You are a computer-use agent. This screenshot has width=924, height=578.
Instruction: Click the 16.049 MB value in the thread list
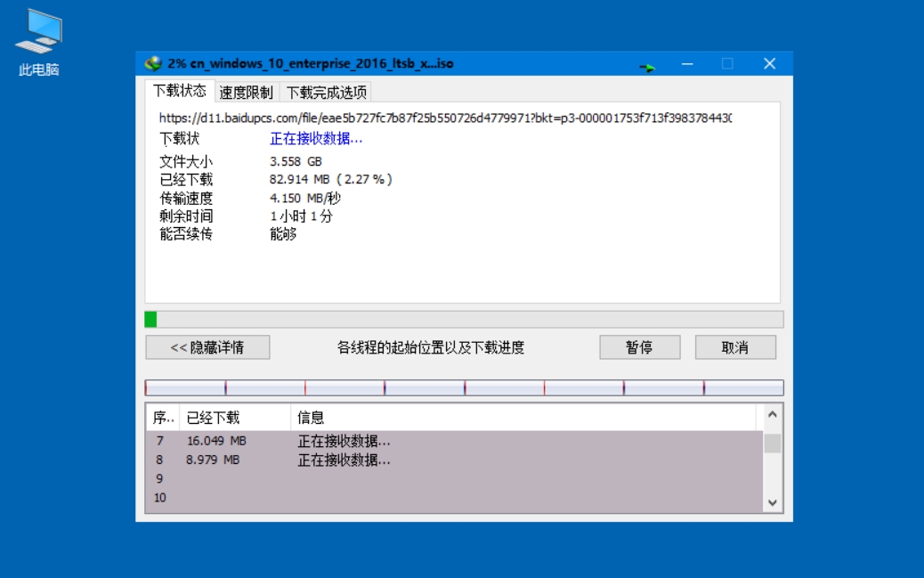coord(216,441)
